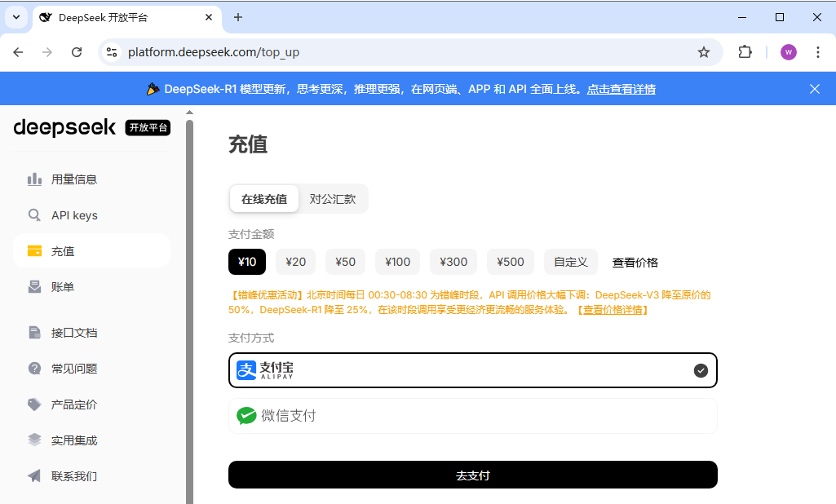Open 用量信息 in sidebar
The width and height of the screenshot is (836, 504).
coord(91,179)
